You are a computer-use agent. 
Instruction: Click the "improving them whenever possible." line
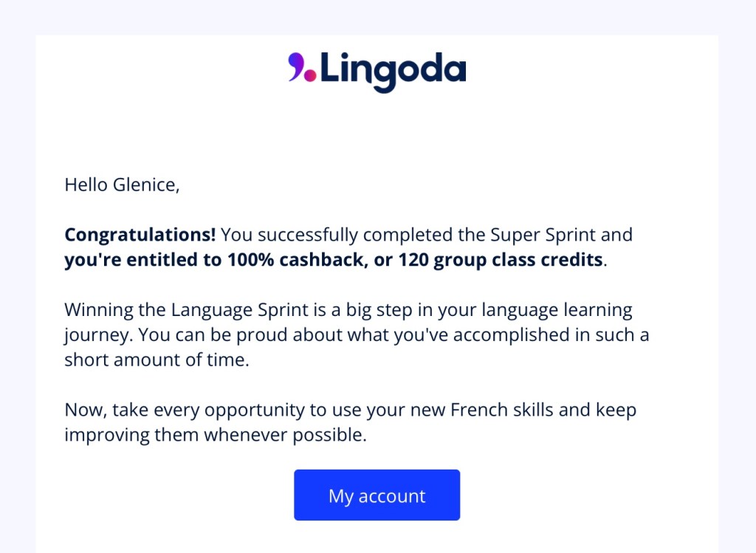(215, 435)
